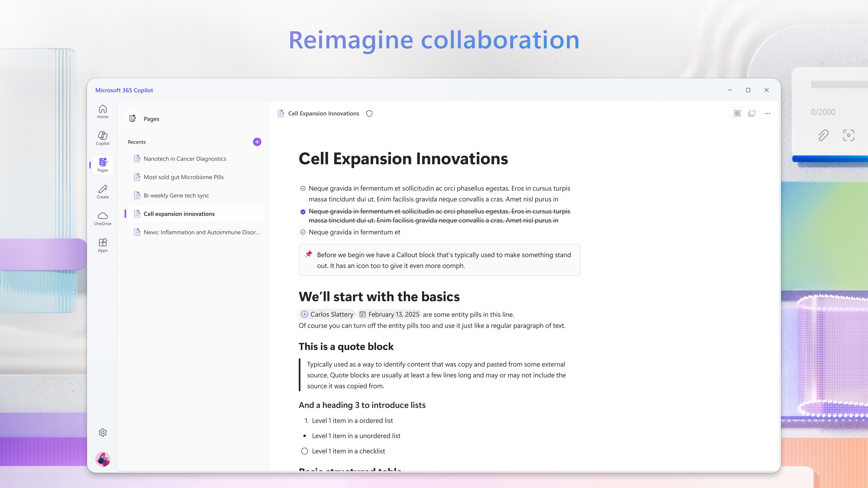The width and height of the screenshot is (868, 488).
Task: Open Home in the sidebar
Action: pos(103,111)
